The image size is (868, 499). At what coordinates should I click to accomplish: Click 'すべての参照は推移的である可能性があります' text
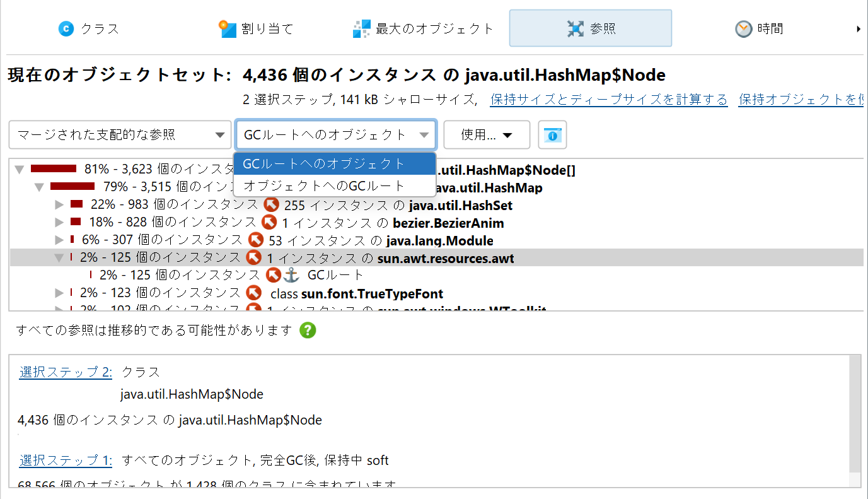(154, 331)
